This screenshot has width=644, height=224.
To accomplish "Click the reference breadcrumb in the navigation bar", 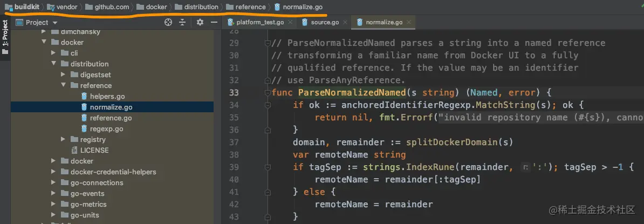I will tap(246, 7).
